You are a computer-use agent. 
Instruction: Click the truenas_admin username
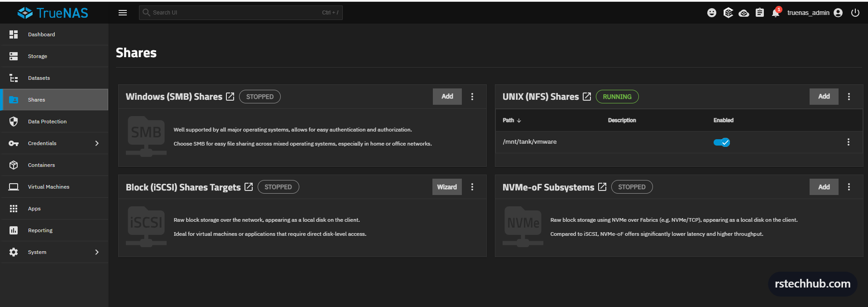coord(808,13)
